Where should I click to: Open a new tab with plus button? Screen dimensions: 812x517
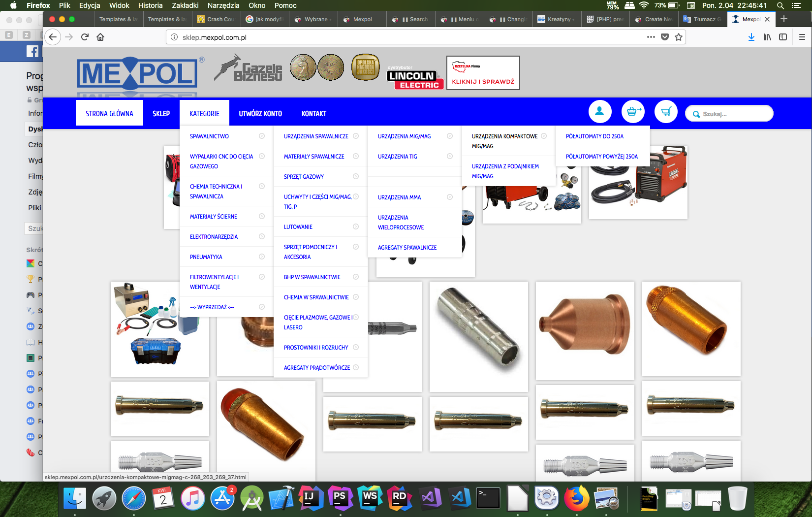click(x=784, y=19)
